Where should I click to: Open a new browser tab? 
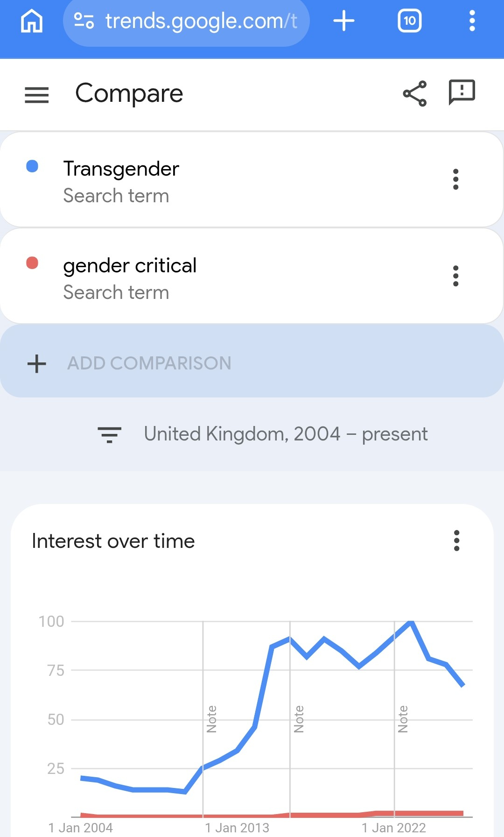tap(344, 21)
